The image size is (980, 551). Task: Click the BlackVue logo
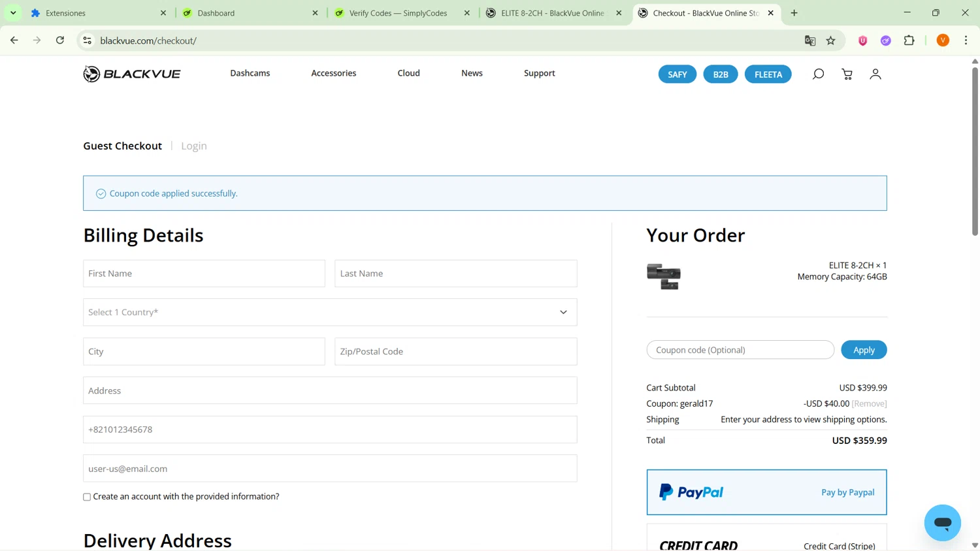[132, 74]
